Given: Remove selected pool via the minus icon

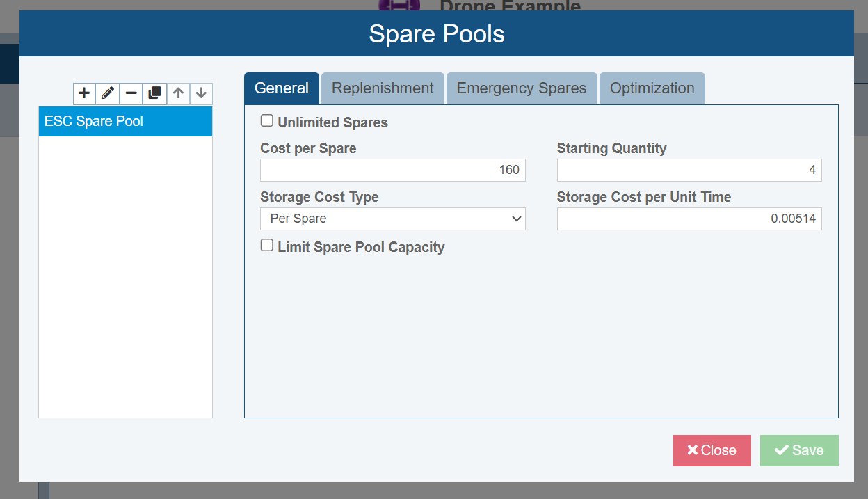Looking at the screenshot, I should pyautogui.click(x=131, y=93).
